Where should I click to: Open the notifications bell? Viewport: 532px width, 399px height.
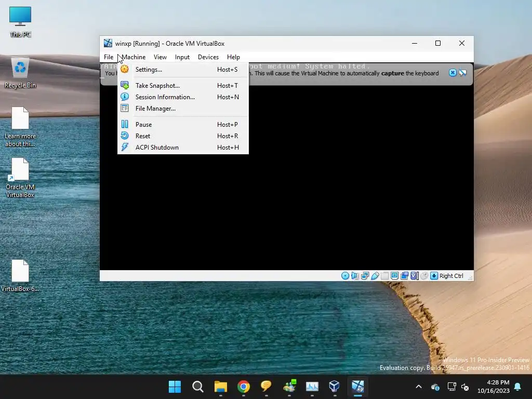click(518, 387)
